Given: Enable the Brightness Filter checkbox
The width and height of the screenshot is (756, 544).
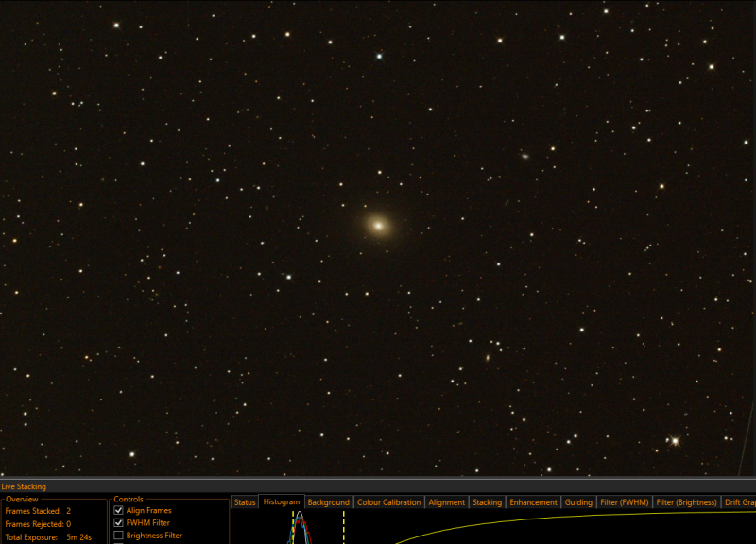Looking at the screenshot, I should tap(119, 535).
